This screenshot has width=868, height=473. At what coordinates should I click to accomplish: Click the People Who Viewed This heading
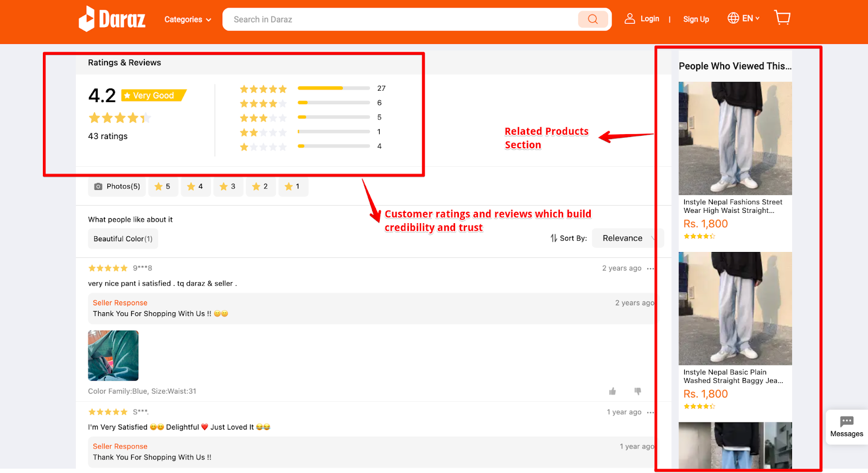tap(735, 66)
